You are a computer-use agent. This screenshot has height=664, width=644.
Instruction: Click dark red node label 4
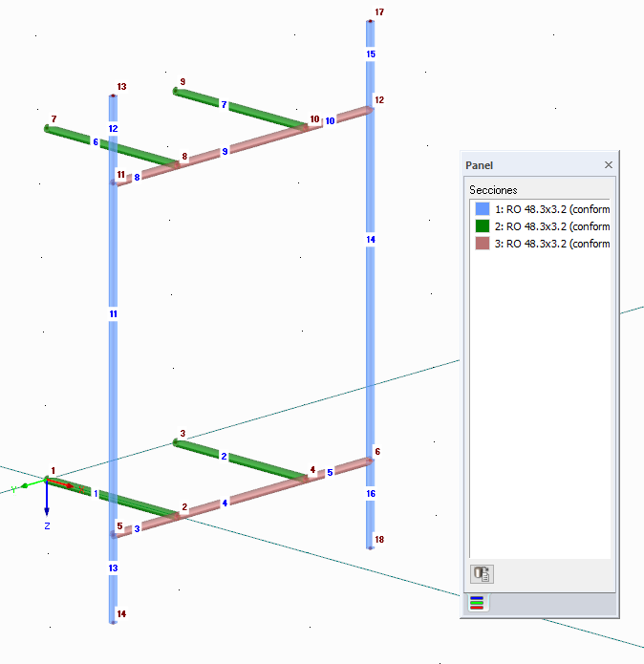tap(312, 470)
